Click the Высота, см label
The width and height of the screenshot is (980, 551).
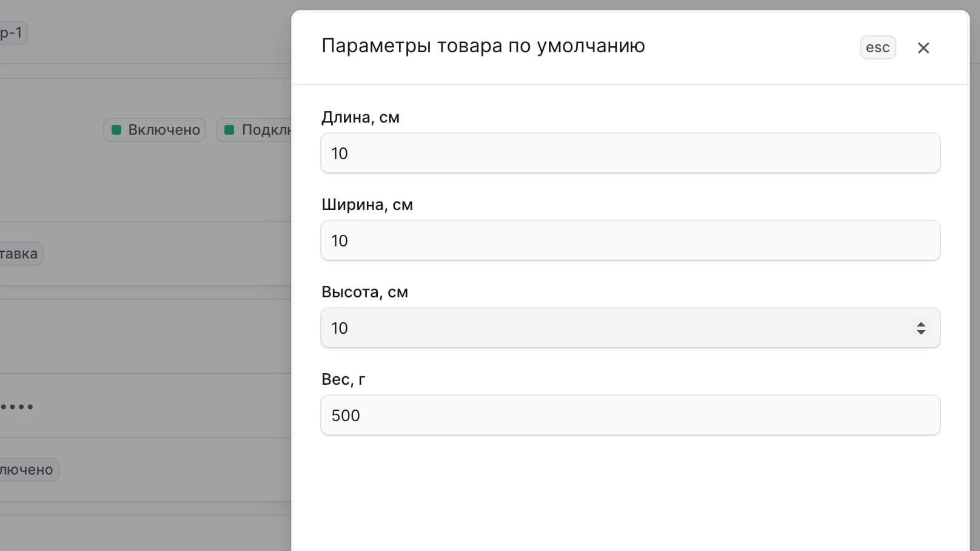[x=364, y=292]
